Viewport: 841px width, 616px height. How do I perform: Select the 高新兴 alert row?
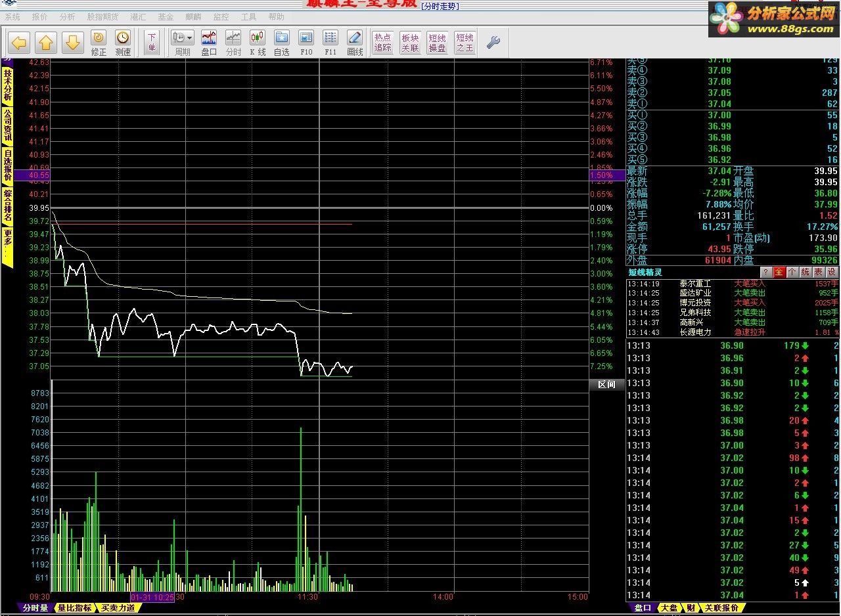(x=733, y=323)
